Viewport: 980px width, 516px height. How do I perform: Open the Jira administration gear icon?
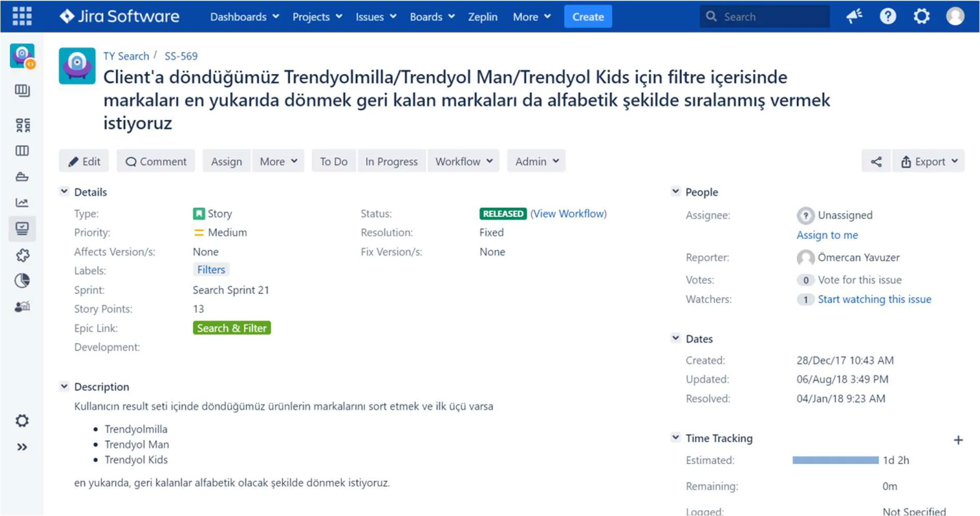tap(921, 17)
